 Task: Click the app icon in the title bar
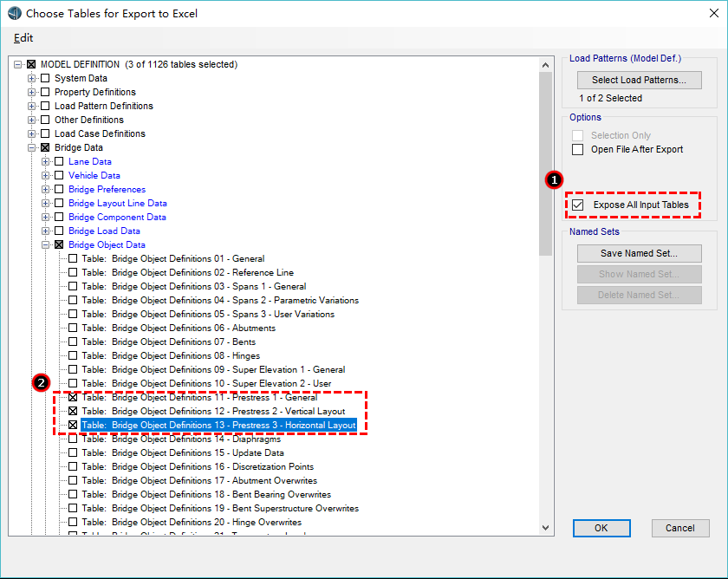pos(13,13)
